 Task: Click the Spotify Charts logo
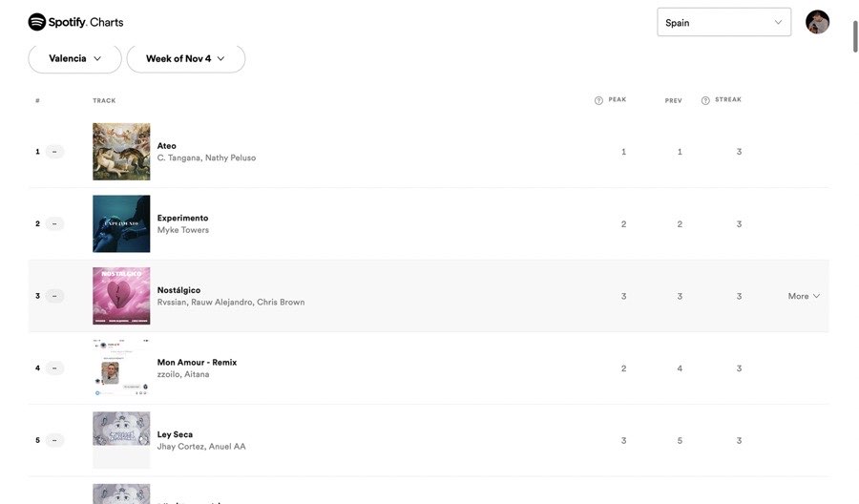[75, 22]
